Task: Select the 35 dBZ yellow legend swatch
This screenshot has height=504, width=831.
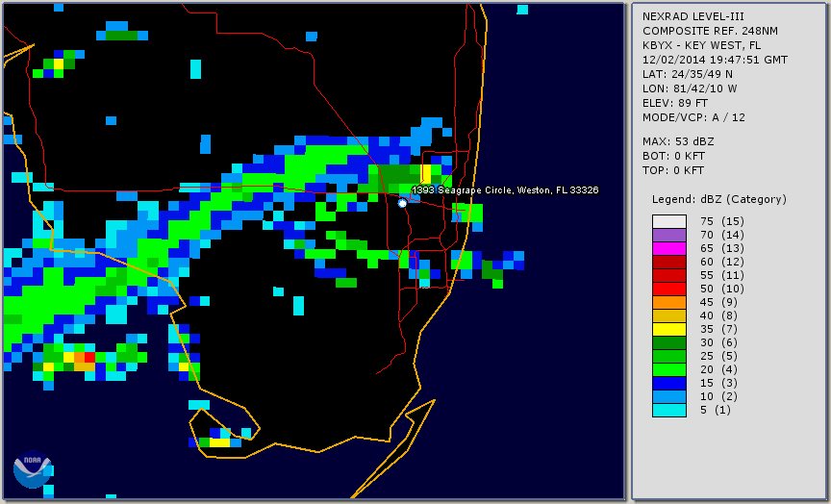Action: 669,329
